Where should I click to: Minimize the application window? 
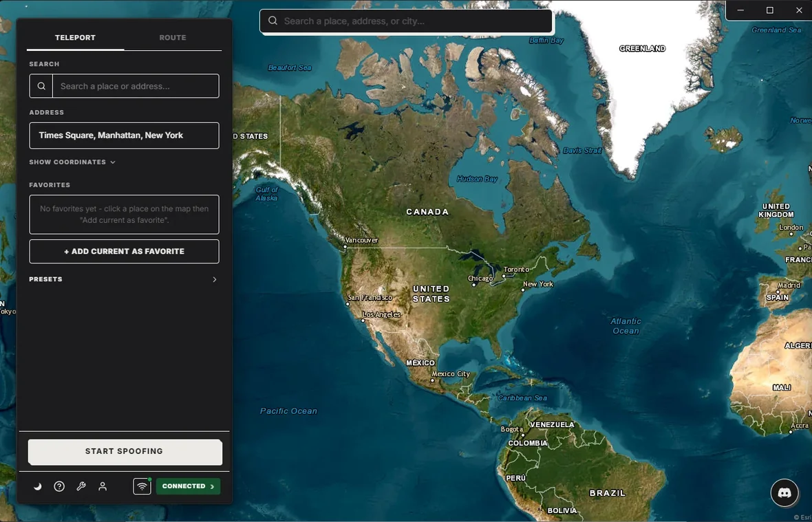[740, 10]
